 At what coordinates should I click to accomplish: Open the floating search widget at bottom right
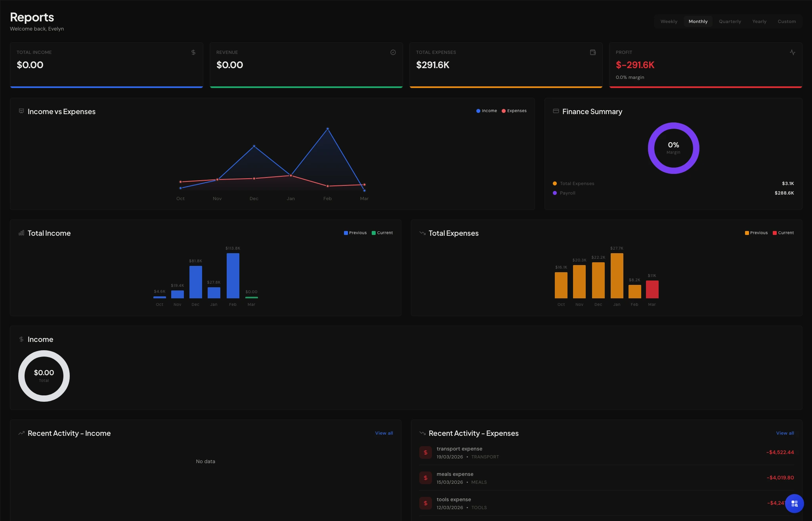tap(794, 503)
